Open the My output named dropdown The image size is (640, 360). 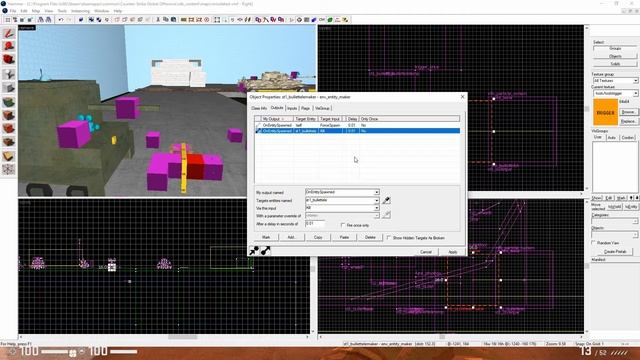click(x=376, y=192)
